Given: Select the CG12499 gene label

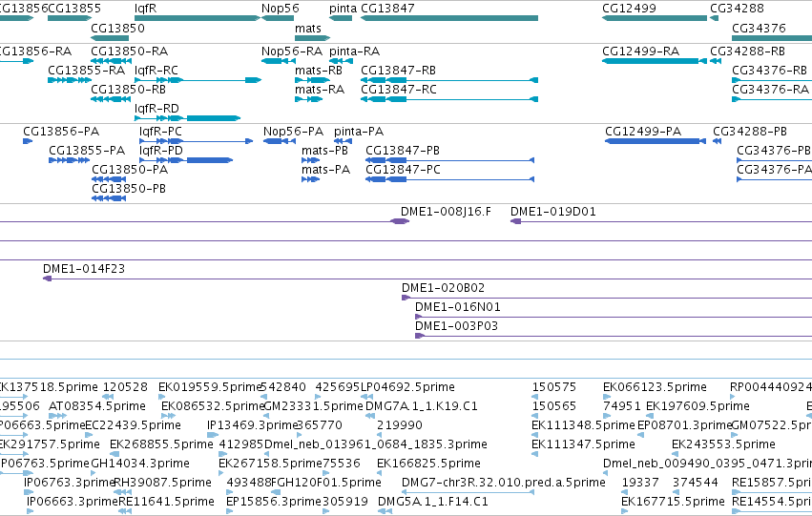Looking at the screenshot, I should (x=629, y=9).
